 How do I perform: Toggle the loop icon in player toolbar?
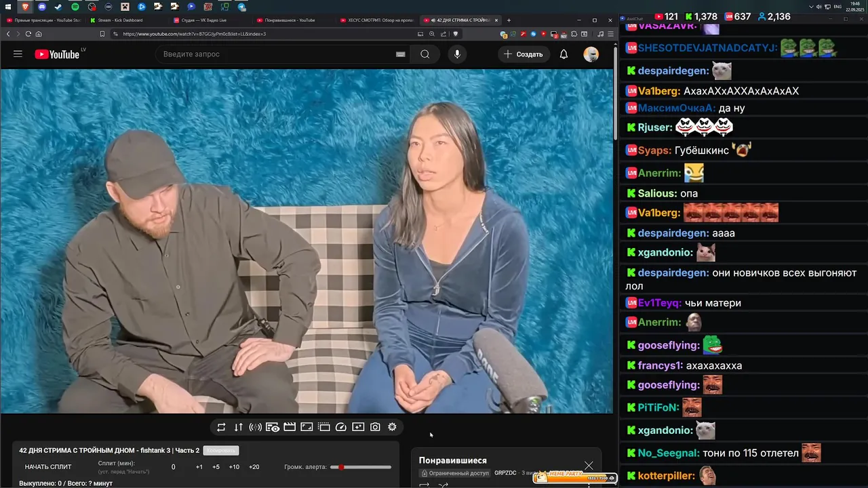(x=221, y=427)
